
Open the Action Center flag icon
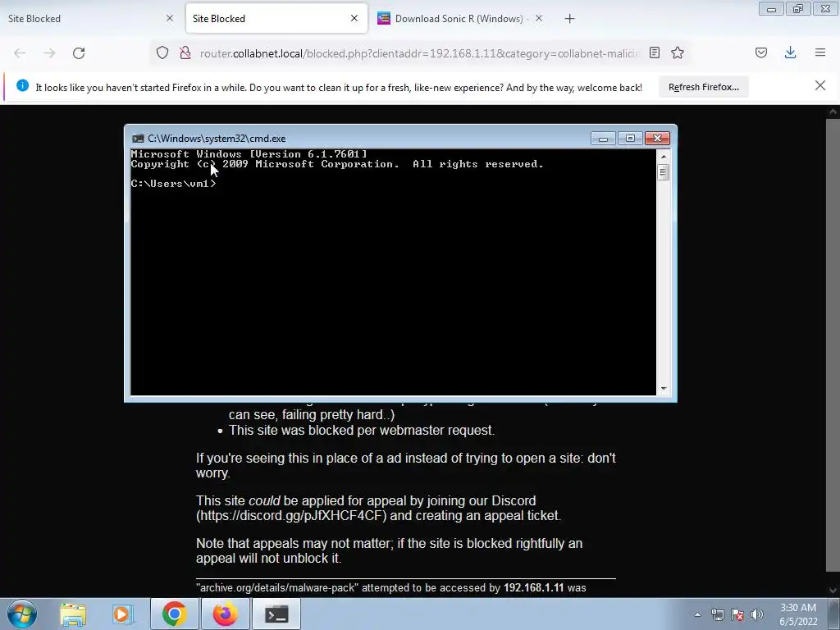(x=737, y=614)
